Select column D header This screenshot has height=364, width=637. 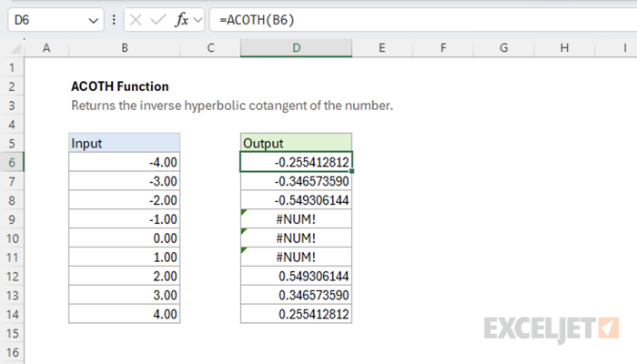[x=296, y=48]
